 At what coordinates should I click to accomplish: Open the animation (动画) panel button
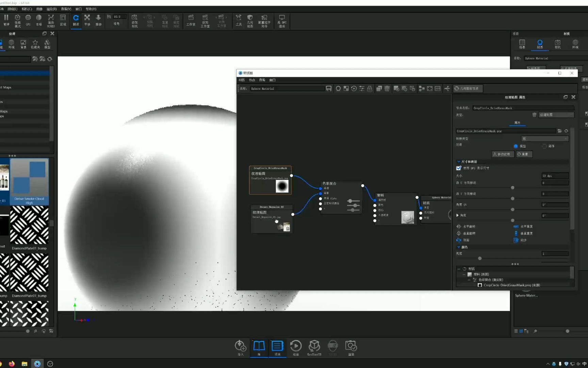(296, 348)
